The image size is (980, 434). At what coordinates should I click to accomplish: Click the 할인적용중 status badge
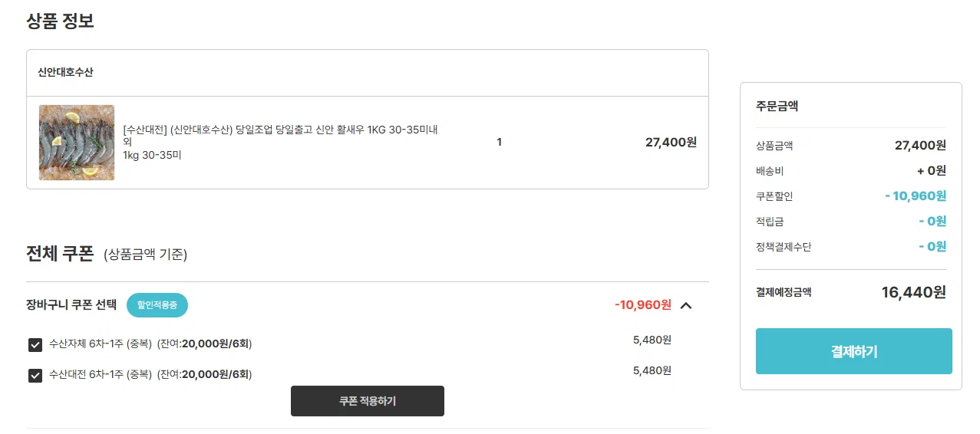(x=157, y=304)
